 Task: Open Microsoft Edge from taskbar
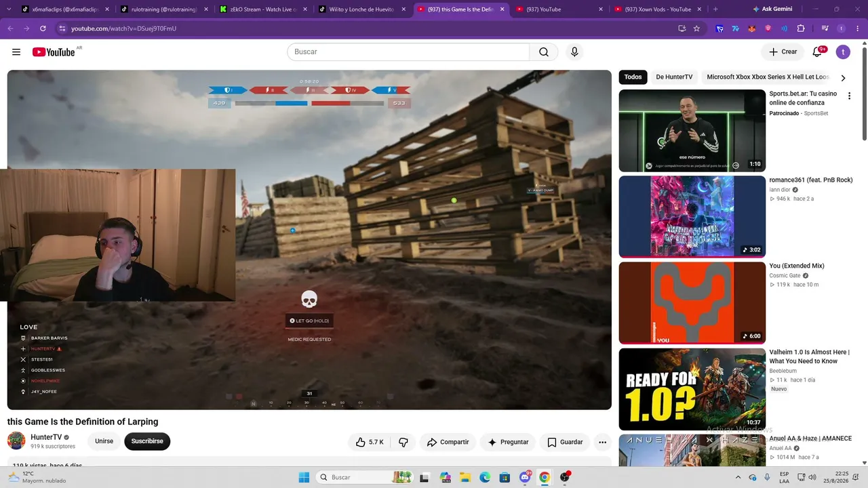(x=485, y=477)
